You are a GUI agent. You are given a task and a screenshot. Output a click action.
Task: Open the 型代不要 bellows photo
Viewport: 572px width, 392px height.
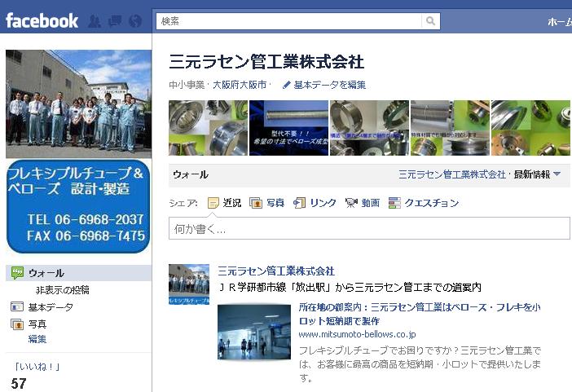pos(289,128)
